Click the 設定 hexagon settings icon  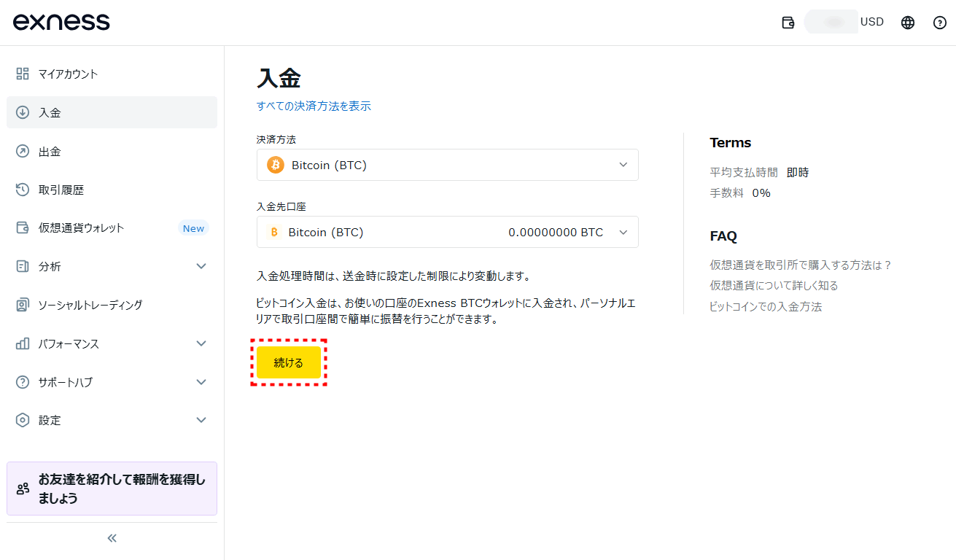pos(23,420)
